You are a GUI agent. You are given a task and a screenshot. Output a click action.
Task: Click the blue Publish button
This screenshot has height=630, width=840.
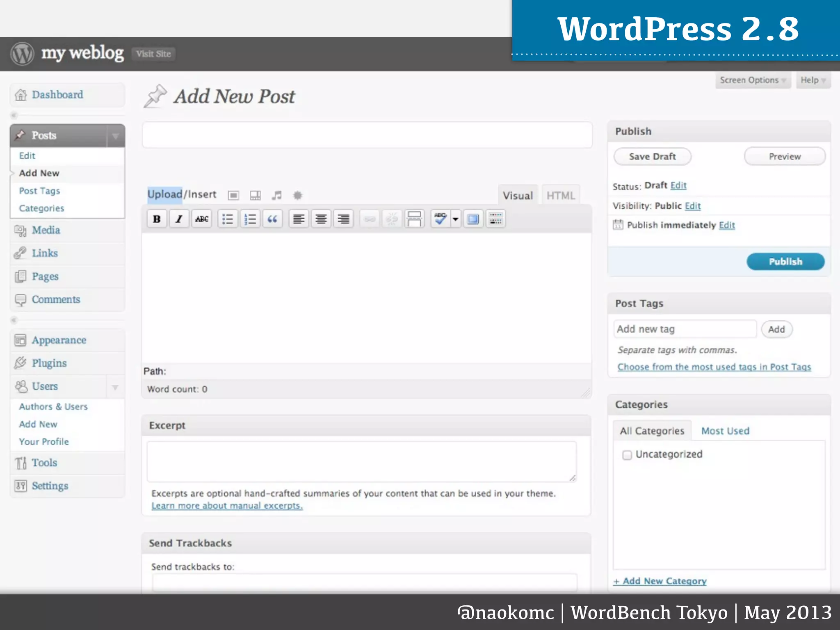click(785, 262)
